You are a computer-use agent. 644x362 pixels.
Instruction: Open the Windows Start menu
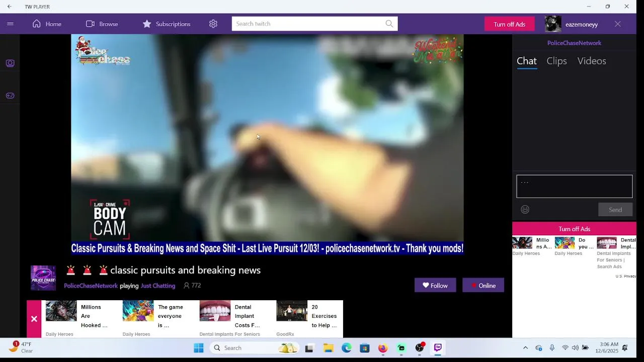199,348
